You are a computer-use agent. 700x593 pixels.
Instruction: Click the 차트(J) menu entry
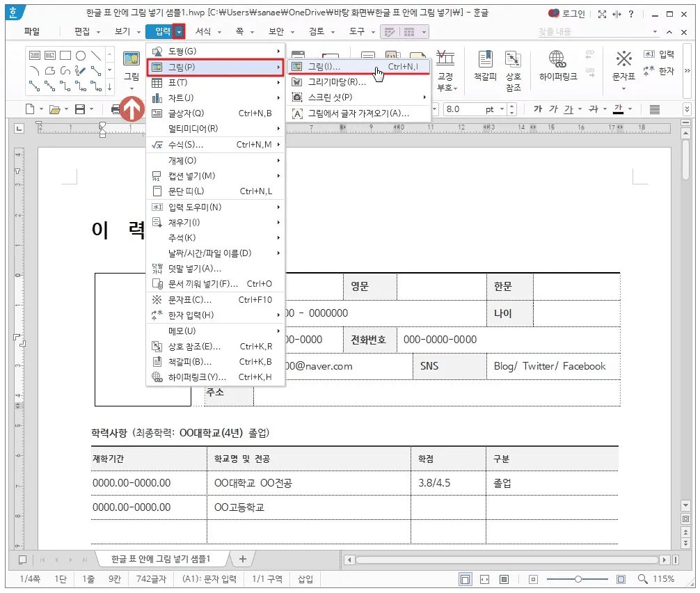(215, 98)
